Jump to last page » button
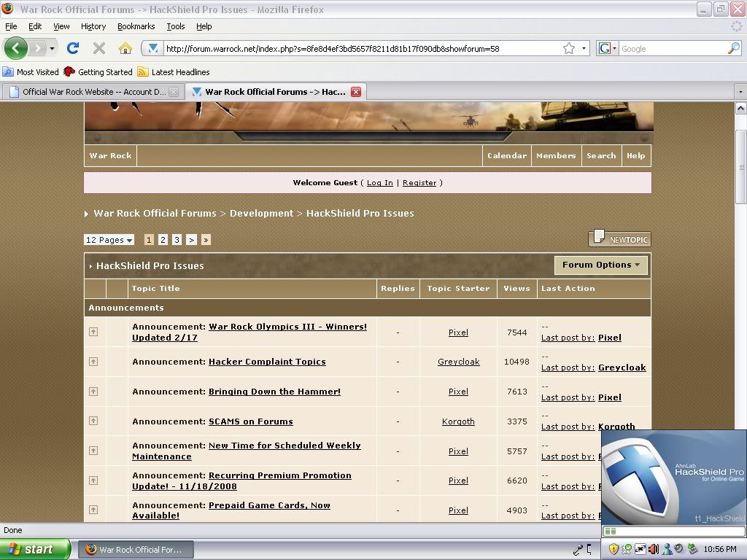The image size is (747, 560). point(206,239)
